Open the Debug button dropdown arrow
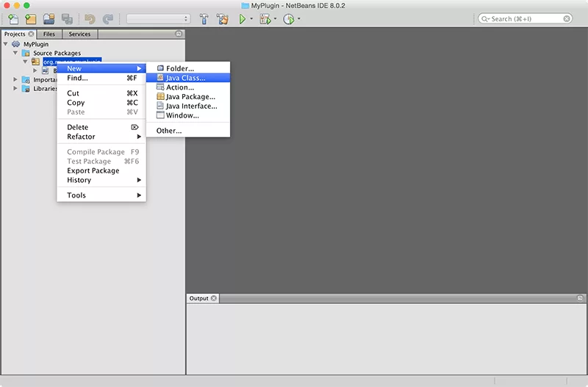Image resolution: width=588 pixels, height=387 pixels. pos(275,19)
